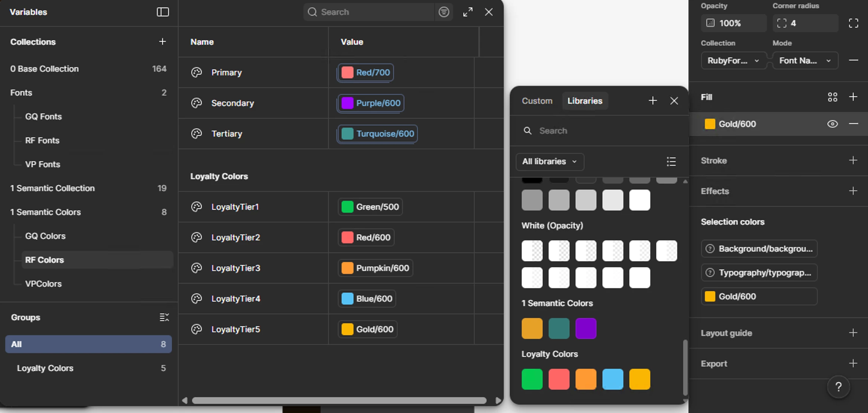This screenshot has width=868, height=413.
Task: Open the fill styles grid icon
Action: click(832, 97)
